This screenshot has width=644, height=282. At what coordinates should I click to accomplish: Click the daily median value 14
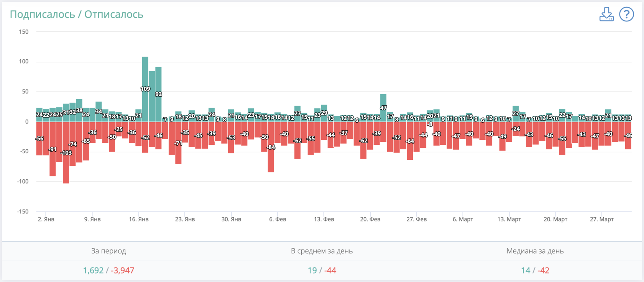(x=526, y=271)
